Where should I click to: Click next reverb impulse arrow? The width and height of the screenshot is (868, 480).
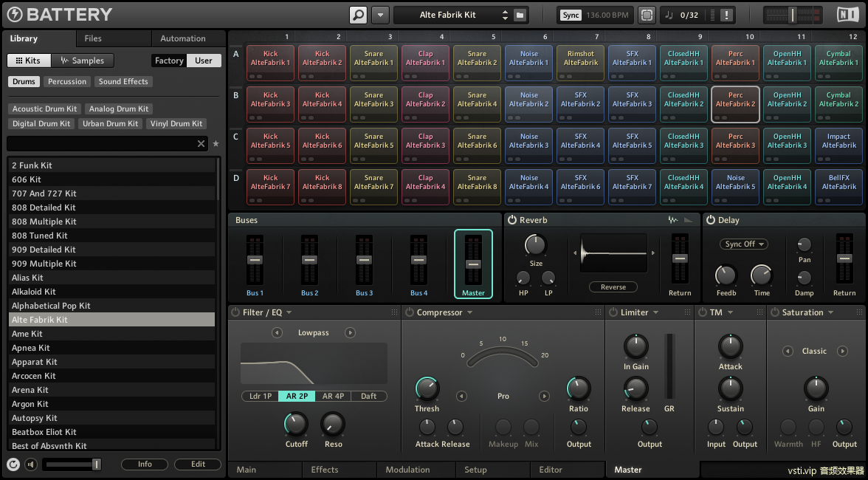pyautogui.click(x=652, y=253)
